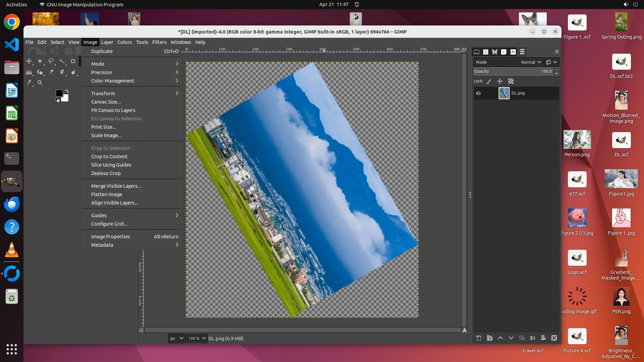Delete the current layer icon

[x=554, y=338]
